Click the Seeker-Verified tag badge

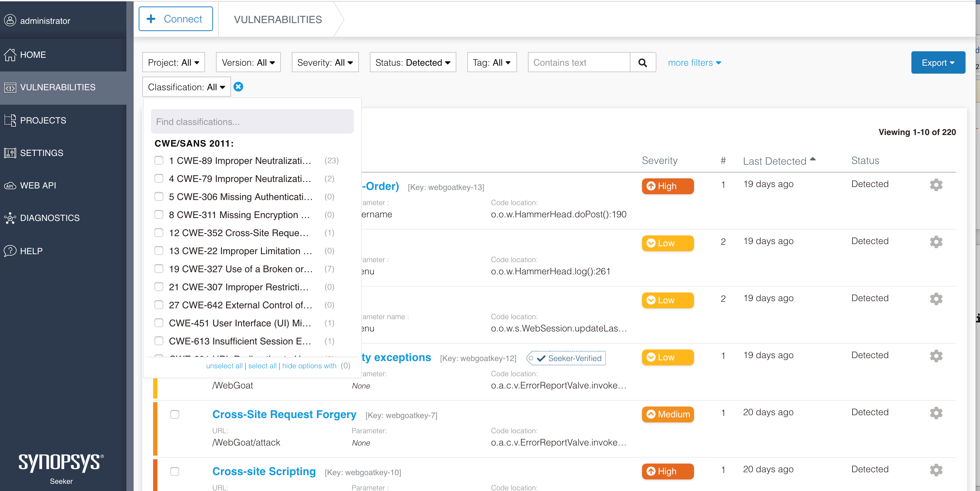[x=566, y=358]
